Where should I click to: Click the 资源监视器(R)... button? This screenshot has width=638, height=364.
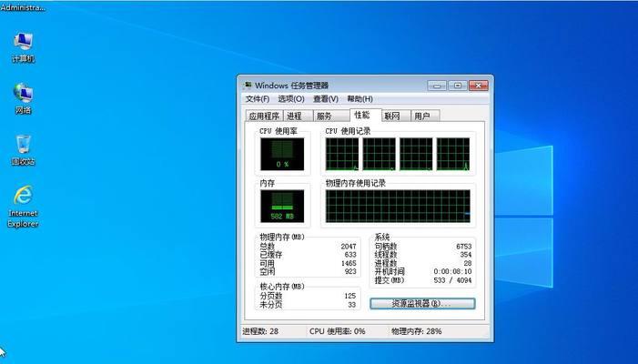[x=422, y=303]
